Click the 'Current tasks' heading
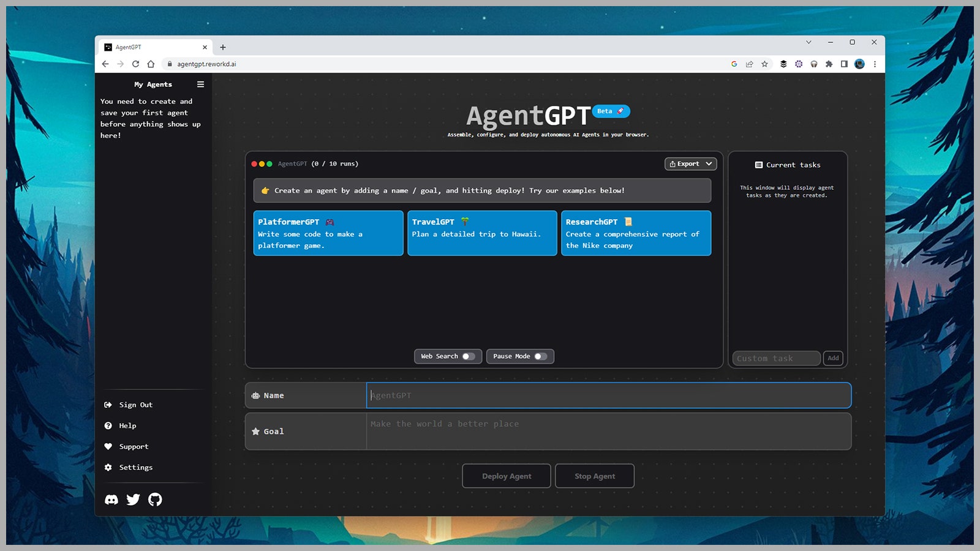 pyautogui.click(x=788, y=165)
